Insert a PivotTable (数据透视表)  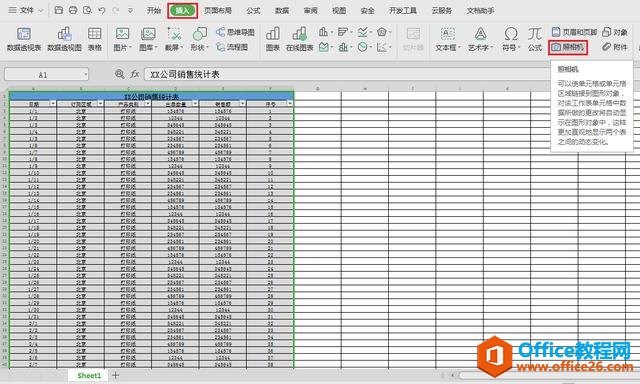[24, 39]
